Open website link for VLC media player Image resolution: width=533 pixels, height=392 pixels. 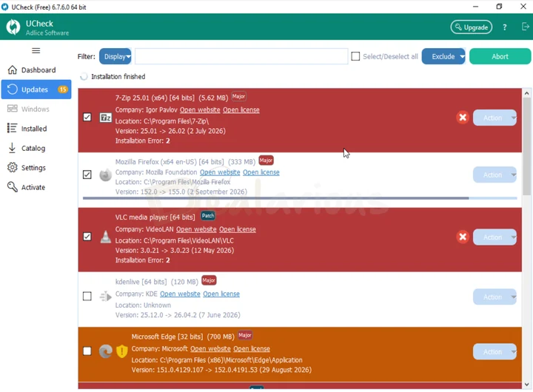click(196, 229)
